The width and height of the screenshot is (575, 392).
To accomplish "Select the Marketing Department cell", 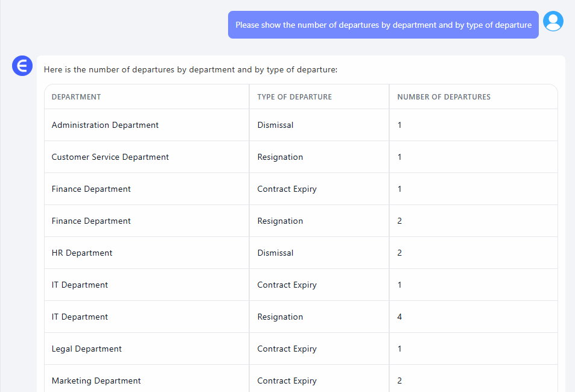I will pos(96,381).
